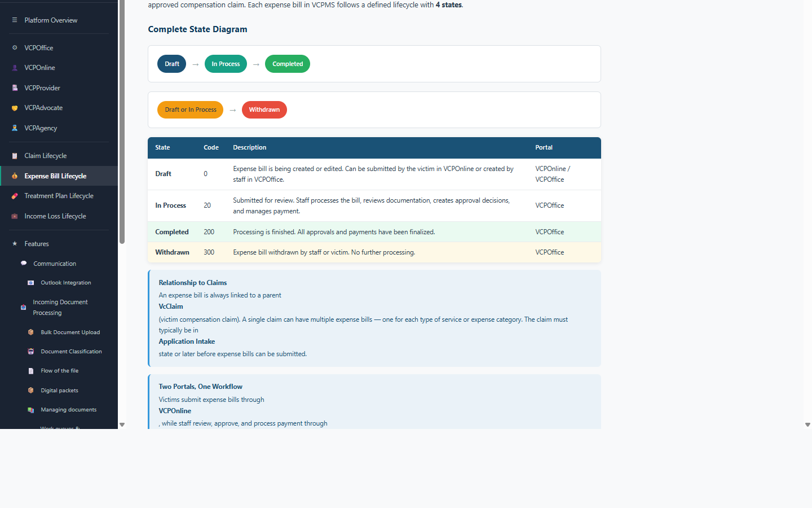Select the VCPAgency officer icon
Image resolution: width=812 pixels, height=508 pixels.
(x=14, y=128)
